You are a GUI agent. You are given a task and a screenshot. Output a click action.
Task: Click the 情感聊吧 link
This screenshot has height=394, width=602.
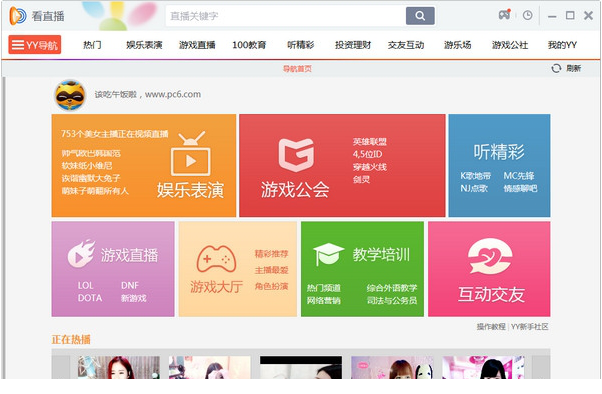(x=520, y=188)
